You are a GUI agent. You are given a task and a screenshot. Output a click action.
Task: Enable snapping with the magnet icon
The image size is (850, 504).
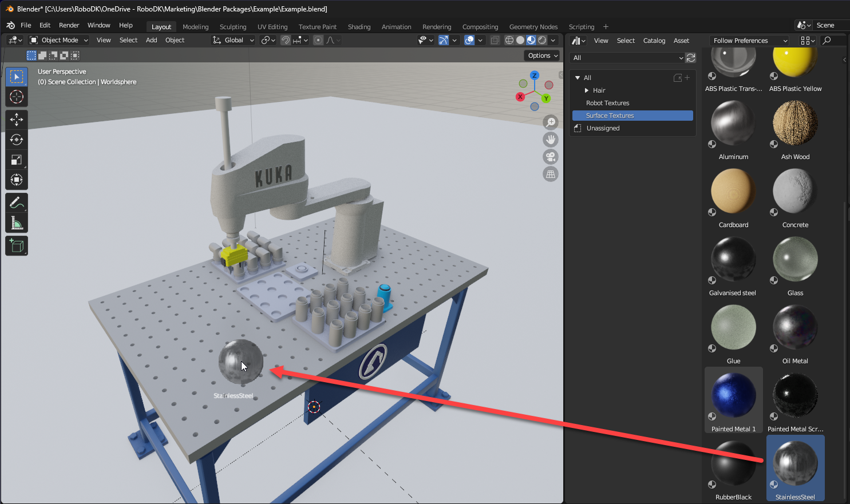point(286,40)
